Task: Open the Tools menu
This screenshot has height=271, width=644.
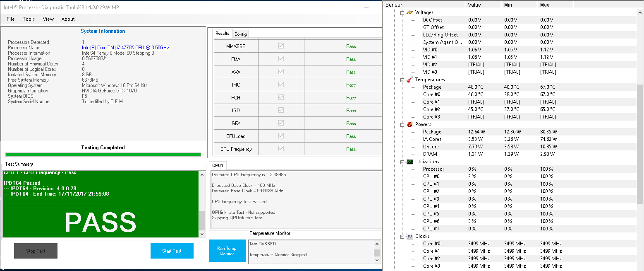Action: [29, 19]
